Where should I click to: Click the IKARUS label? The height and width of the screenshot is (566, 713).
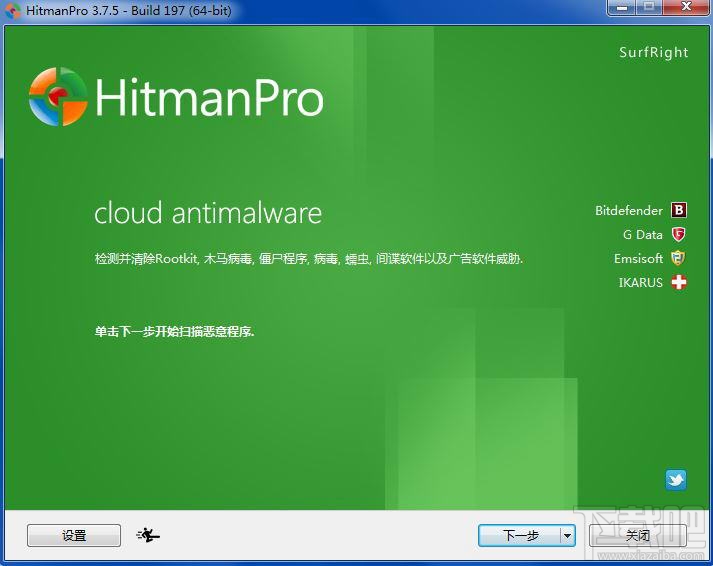[641, 283]
